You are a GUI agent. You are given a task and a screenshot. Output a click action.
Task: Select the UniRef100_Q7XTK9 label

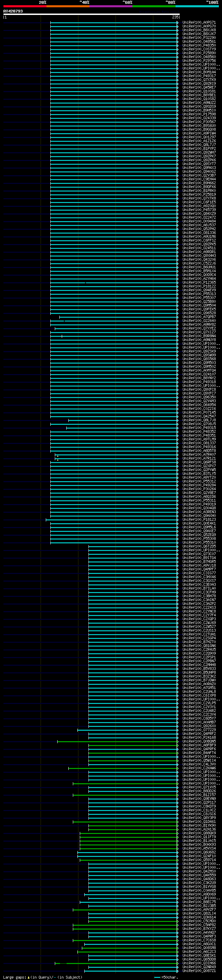click(199, 80)
